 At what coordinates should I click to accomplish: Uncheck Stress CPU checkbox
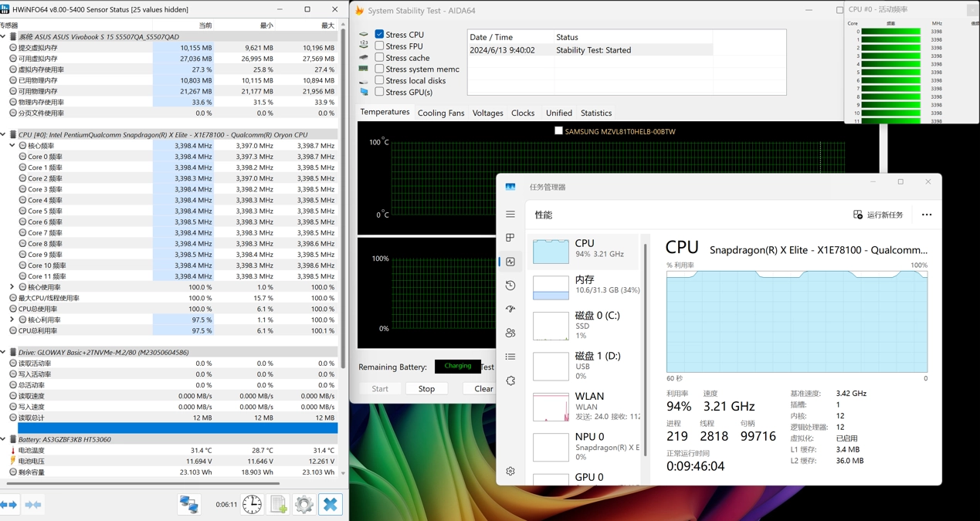pyautogui.click(x=379, y=35)
